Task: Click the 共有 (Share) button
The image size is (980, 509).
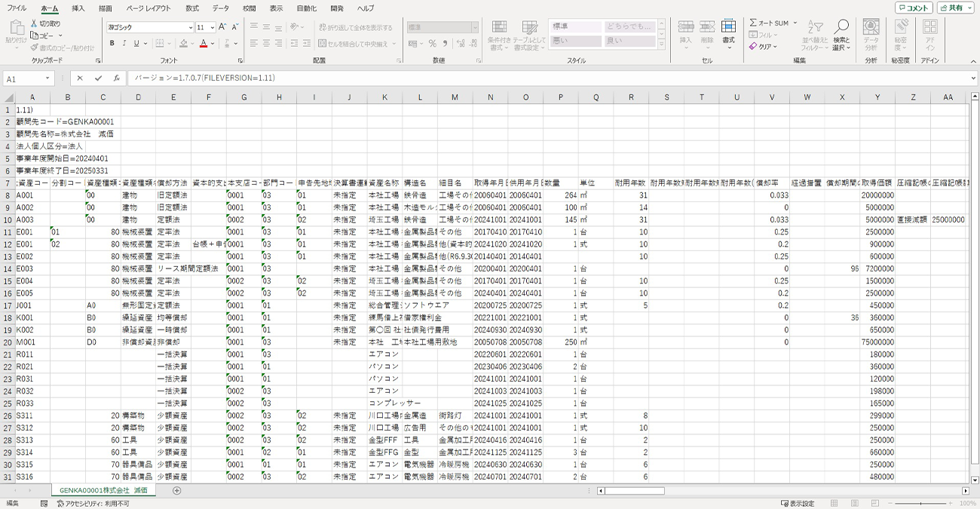Action: (955, 8)
